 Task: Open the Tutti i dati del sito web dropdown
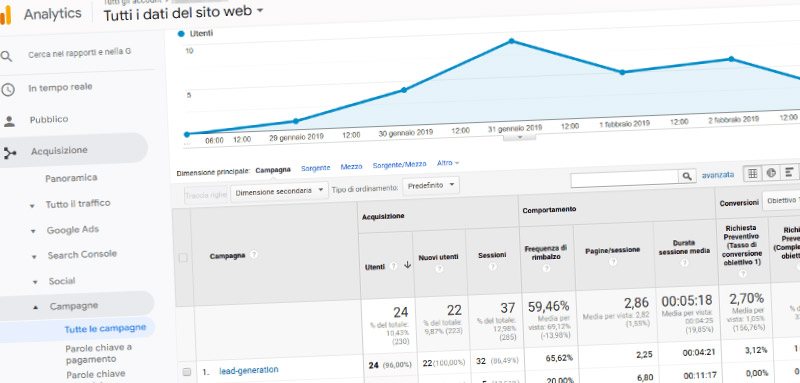[183, 13]
